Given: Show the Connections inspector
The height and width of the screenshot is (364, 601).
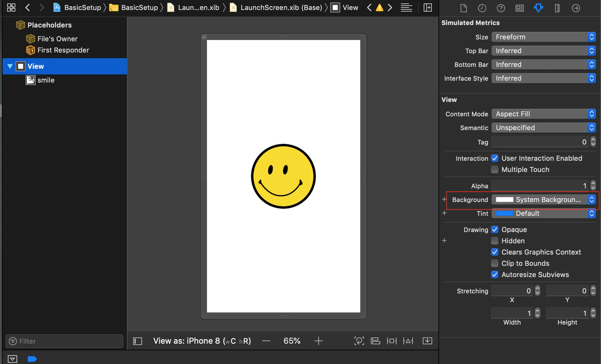Looking at the screenshot, I should (x=576, y=8).
